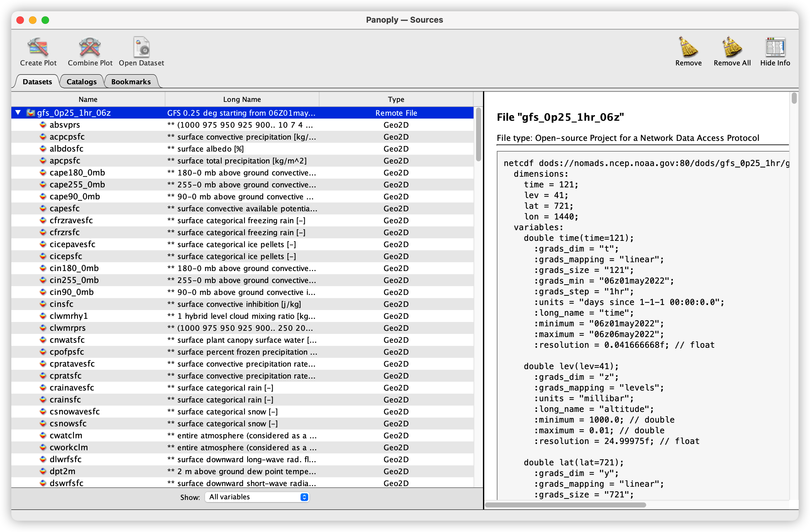Image resolution: width=810 pixels, height=532 pixels.
Task: Switch to the Bookmarks tab
Action: (x=131, y=82)
